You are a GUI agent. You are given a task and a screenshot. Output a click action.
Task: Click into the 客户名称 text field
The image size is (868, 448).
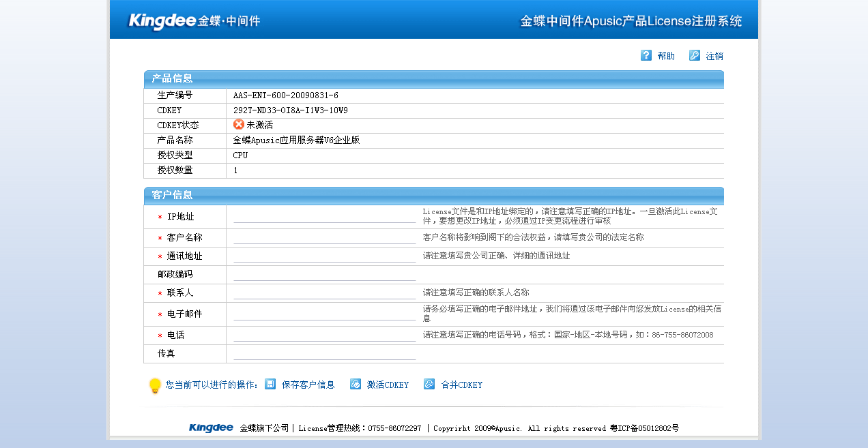[324, 238]
